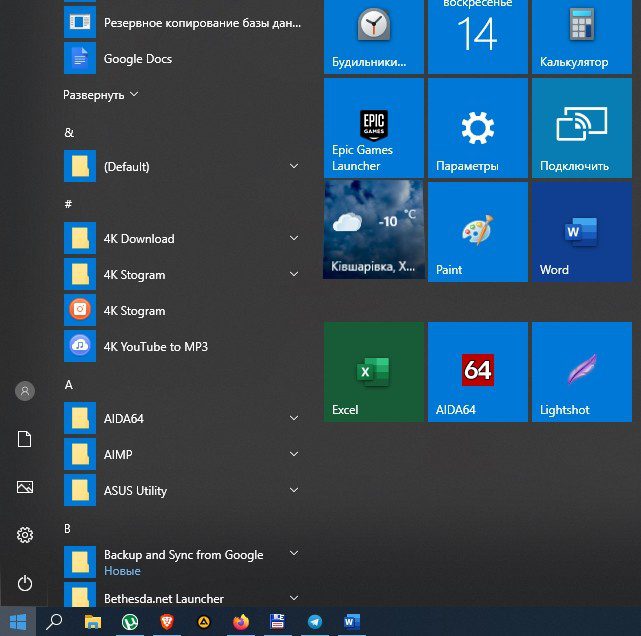Open the AIDA64 tile

(477, 372)
